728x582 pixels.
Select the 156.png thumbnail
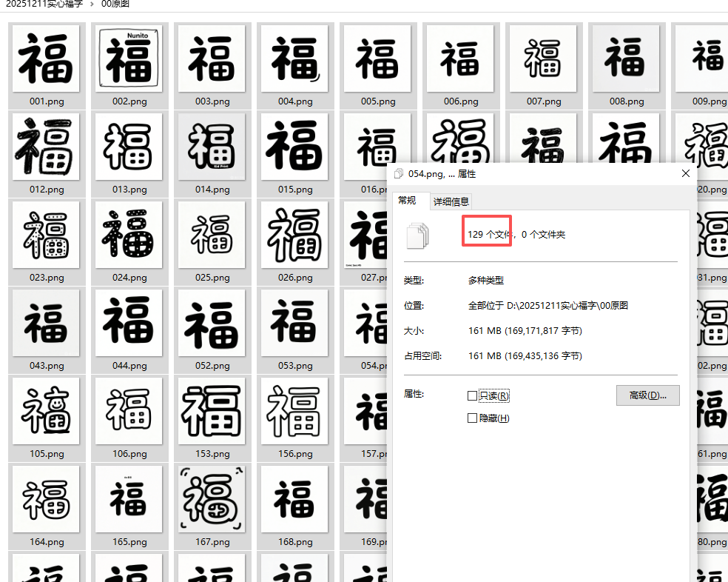pyautogui.click(x=294, y=411)
